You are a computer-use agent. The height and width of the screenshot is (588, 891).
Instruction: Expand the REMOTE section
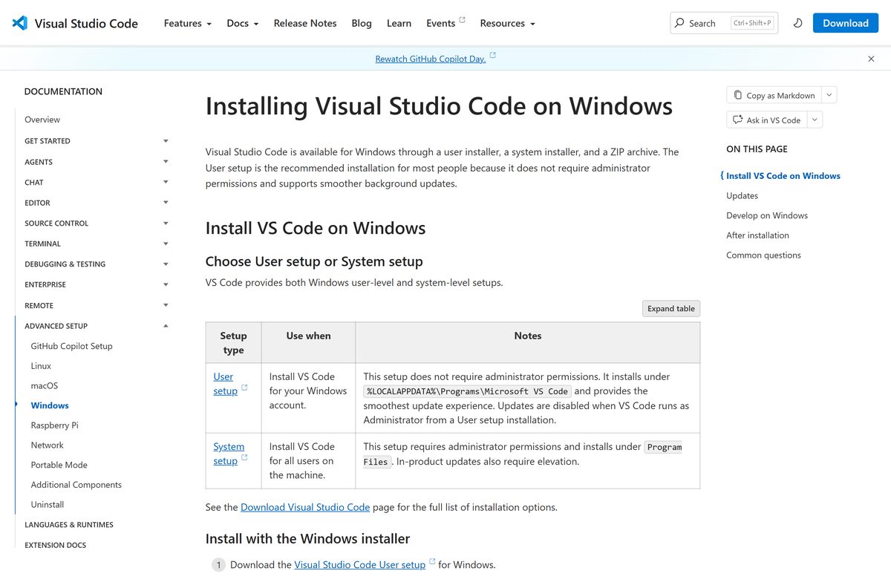coord(97,305)
